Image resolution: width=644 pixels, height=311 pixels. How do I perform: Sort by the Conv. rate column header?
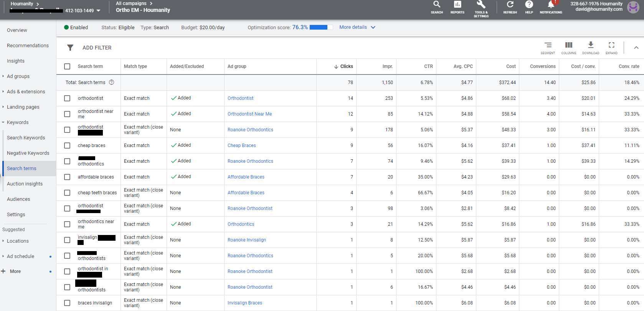(x=629, y=66)
